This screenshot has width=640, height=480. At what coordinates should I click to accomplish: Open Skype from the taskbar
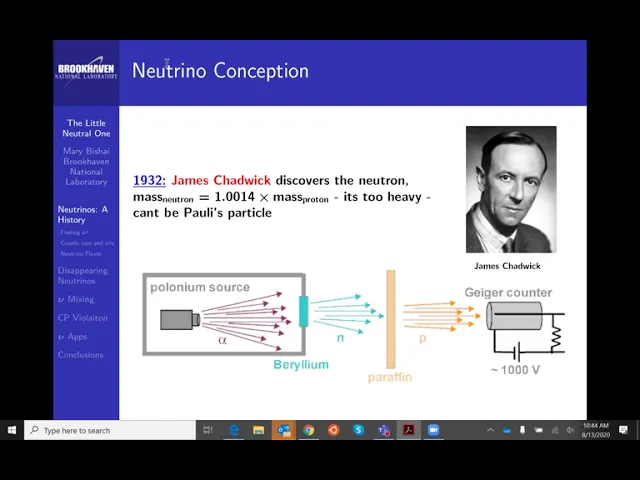pyautogui.click(x=358, y=430)
